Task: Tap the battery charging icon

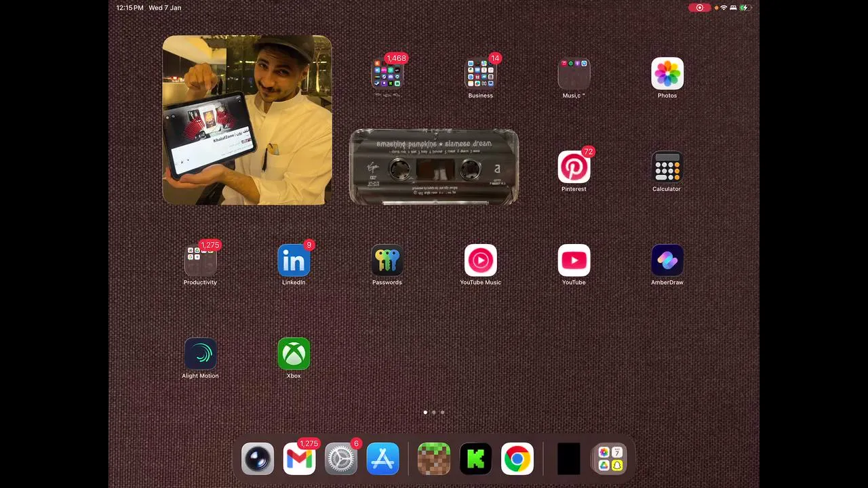Action: coord(745,7)
